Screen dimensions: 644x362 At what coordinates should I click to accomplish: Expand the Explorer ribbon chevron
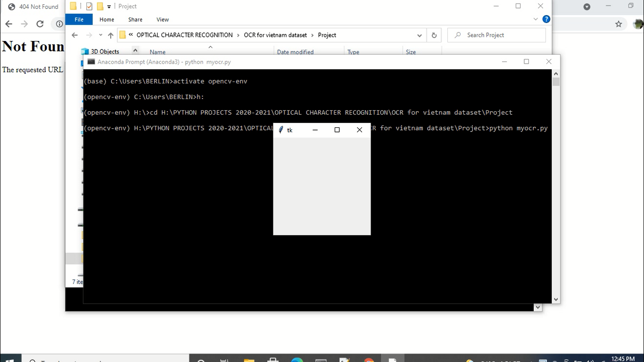pos(536,19)
